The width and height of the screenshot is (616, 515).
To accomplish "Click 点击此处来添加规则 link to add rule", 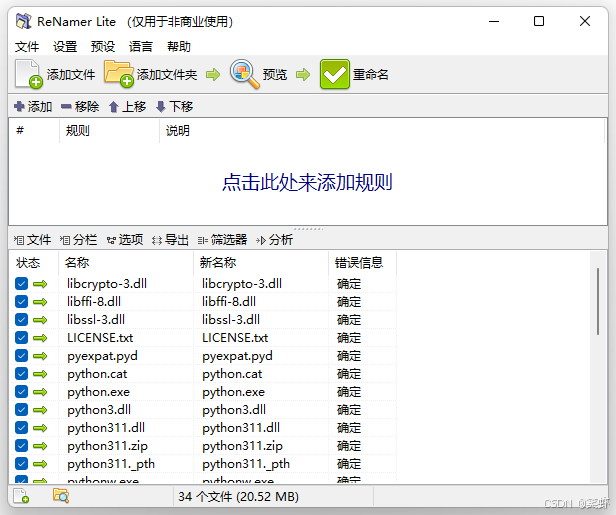I will coord(307,182).
